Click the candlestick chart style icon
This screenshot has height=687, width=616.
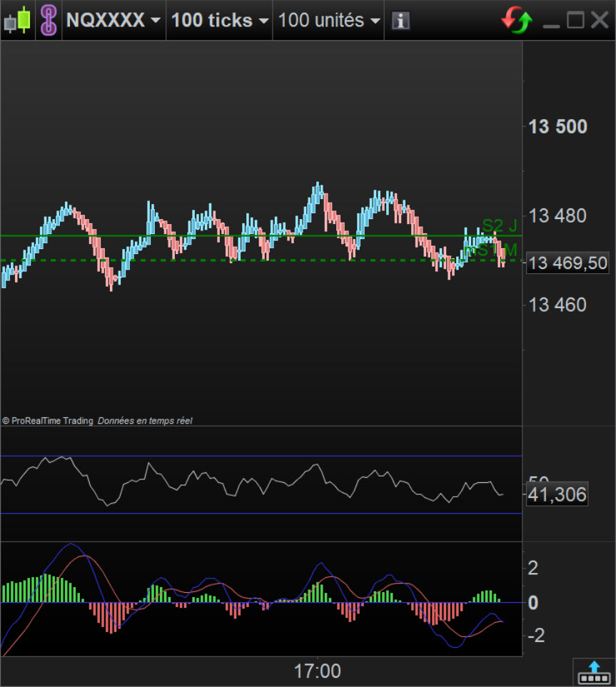(x=19, y=20)
